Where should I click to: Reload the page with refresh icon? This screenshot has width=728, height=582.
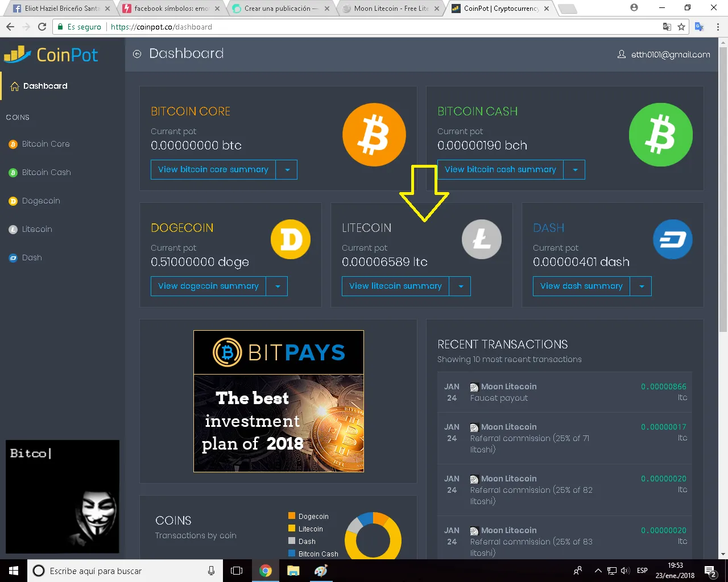click(x=42, y=27)
